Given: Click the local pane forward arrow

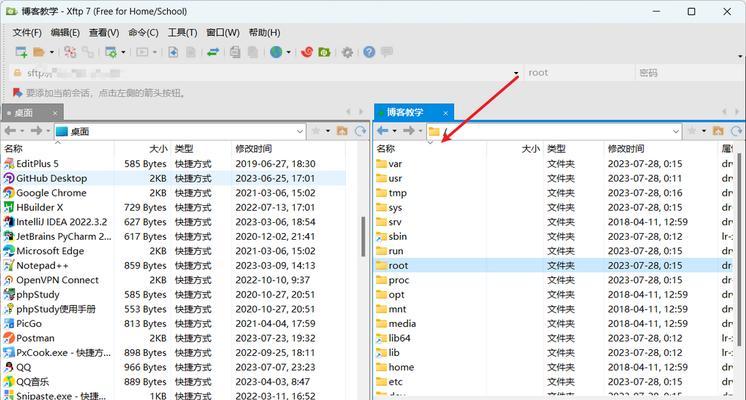Looking at the screenshot, I should [36, 130].
